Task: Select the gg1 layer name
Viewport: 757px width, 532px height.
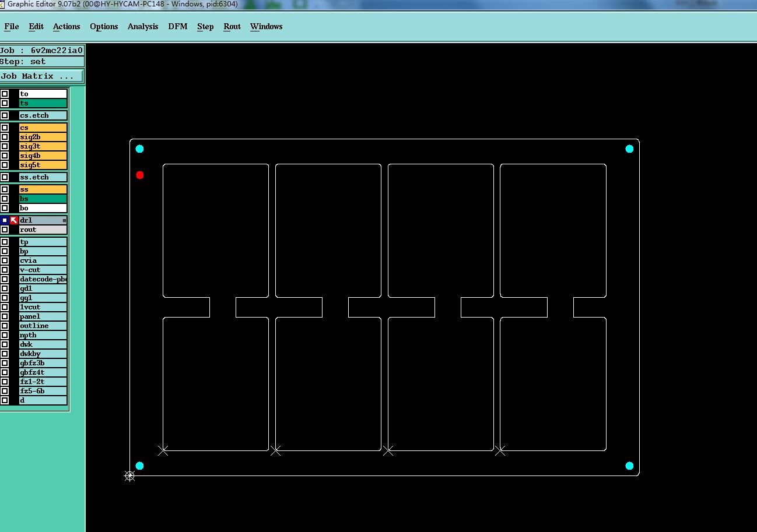Action: [43, 298]
